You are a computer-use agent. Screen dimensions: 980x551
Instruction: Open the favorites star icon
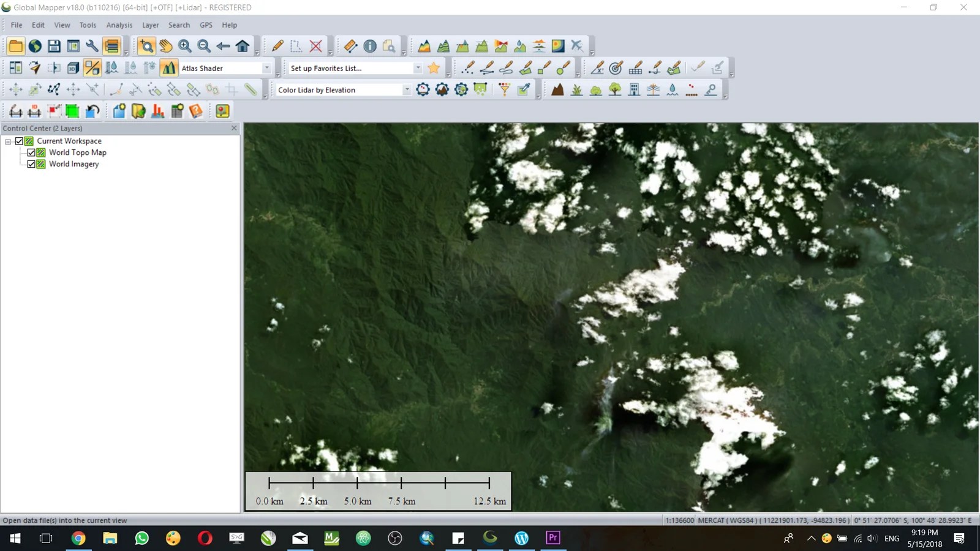tap(433, 67)
